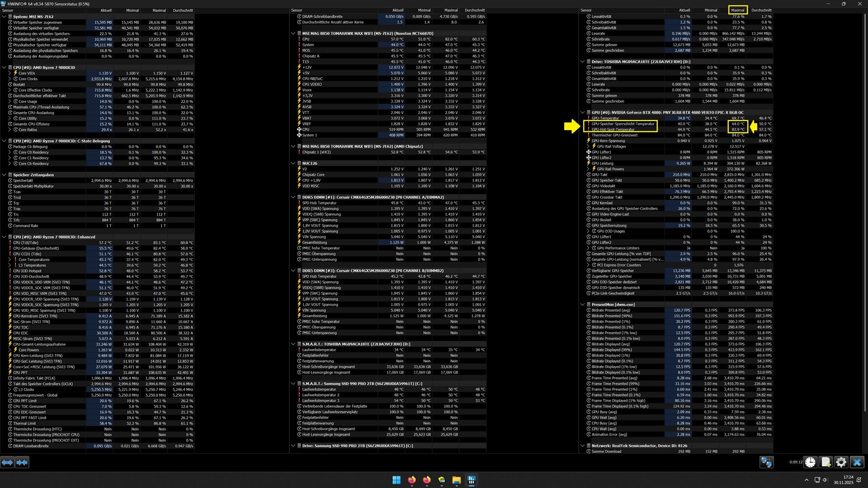Start logging with the document-plus icon
Screen dimensions: 868x488
click(x=826, y=462)
